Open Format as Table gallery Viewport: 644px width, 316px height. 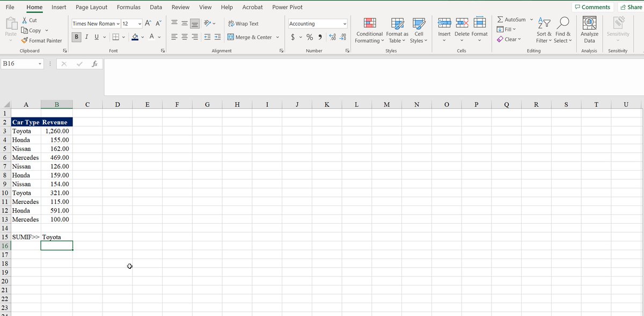click(x=398, y=31)
